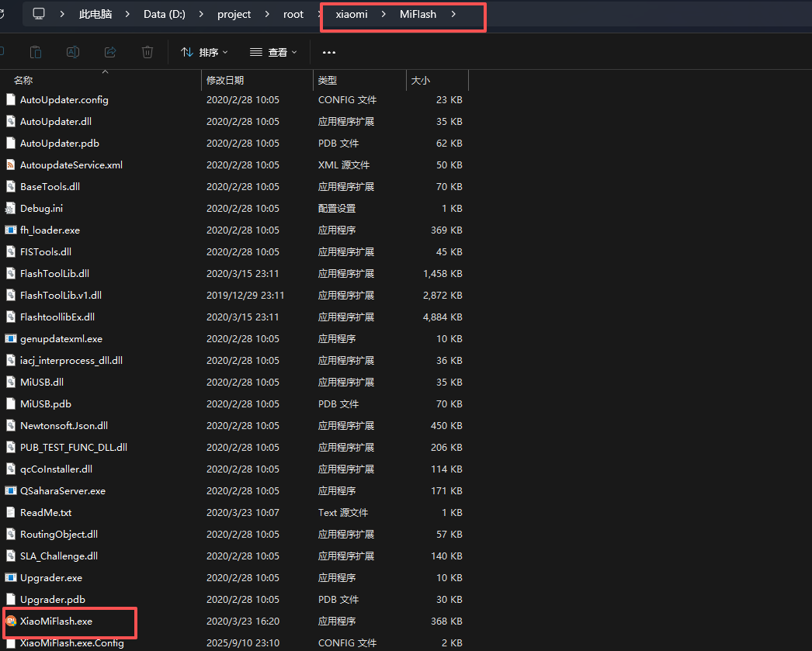Click the delete trash icon
This screenshot has width=812, height=651.
(147, 52)
